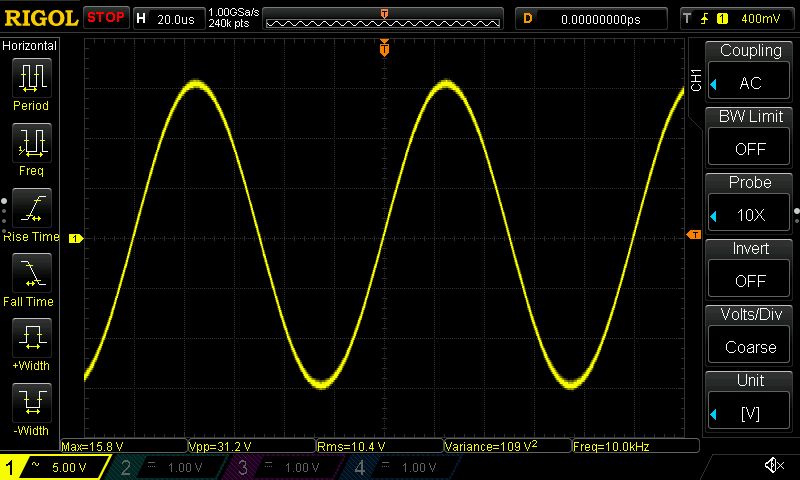Screen dimensions: 800x480
Task: Select the -Width measurement icon
Action: click(31, 401)
